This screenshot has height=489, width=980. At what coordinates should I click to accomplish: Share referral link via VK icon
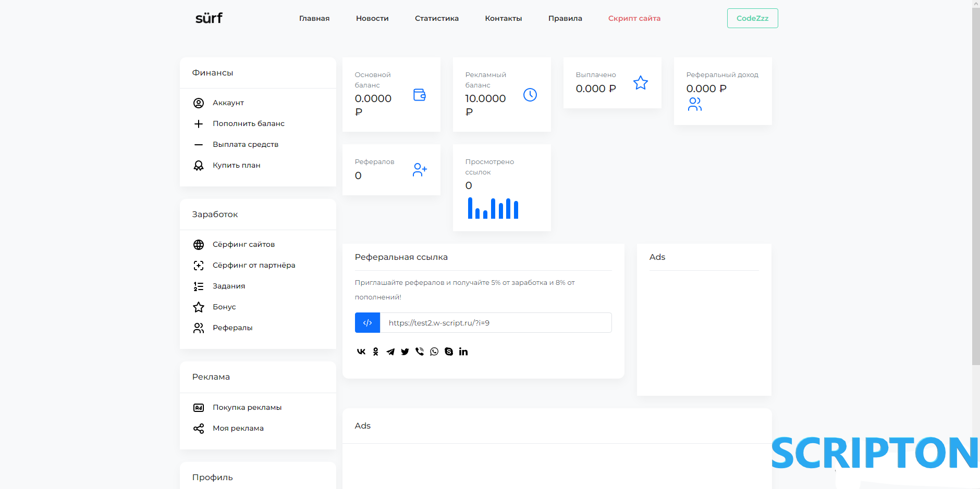tap(361, 352)
